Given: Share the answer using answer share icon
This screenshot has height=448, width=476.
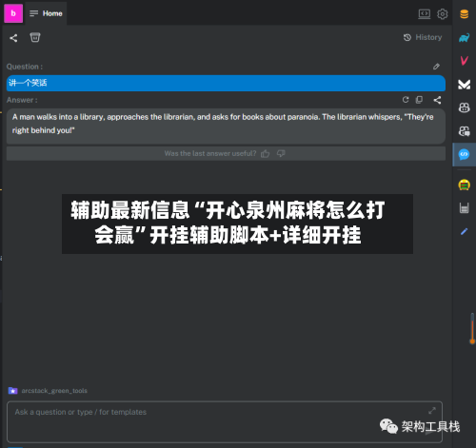Looking at the screenshot, I should coord(437,100).
